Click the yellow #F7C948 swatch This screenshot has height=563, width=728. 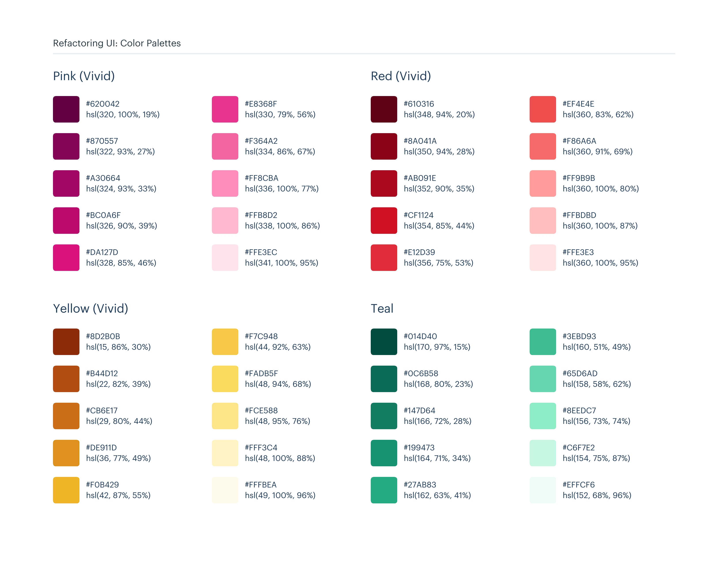(x=225, y=342)
